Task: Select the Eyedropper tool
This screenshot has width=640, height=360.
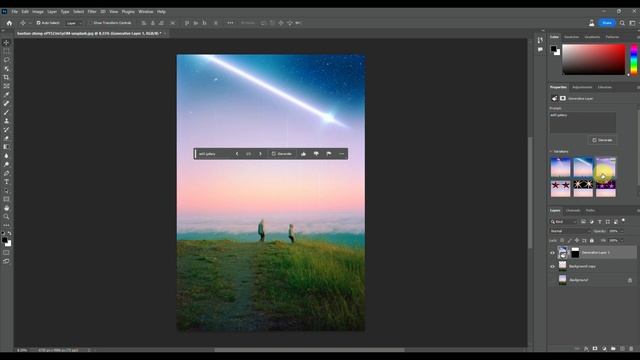Action: (x=6, y=95)
